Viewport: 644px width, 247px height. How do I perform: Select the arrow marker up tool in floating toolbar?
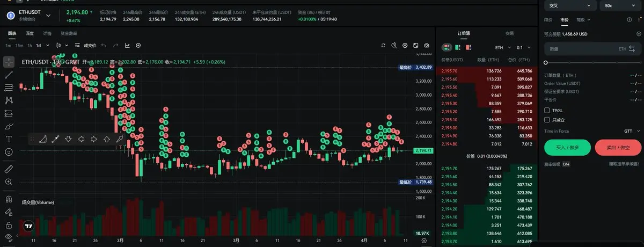click(107, 140)
